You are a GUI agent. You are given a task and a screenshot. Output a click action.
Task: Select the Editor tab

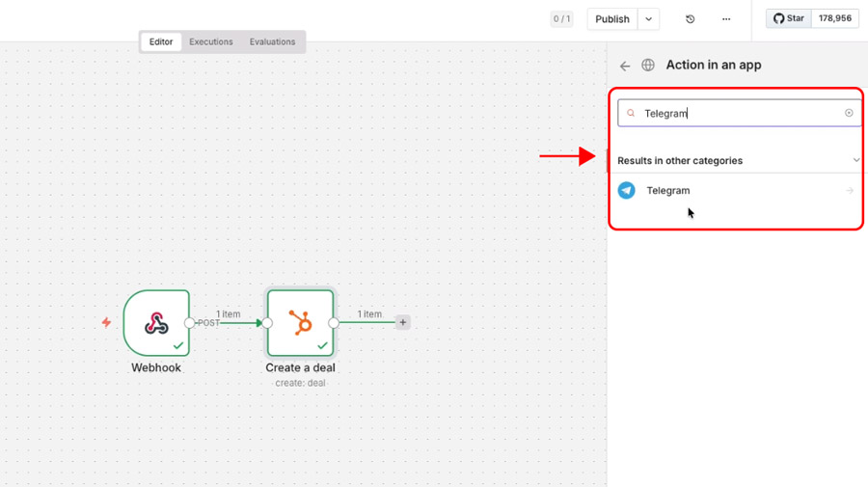click(161, 42)
